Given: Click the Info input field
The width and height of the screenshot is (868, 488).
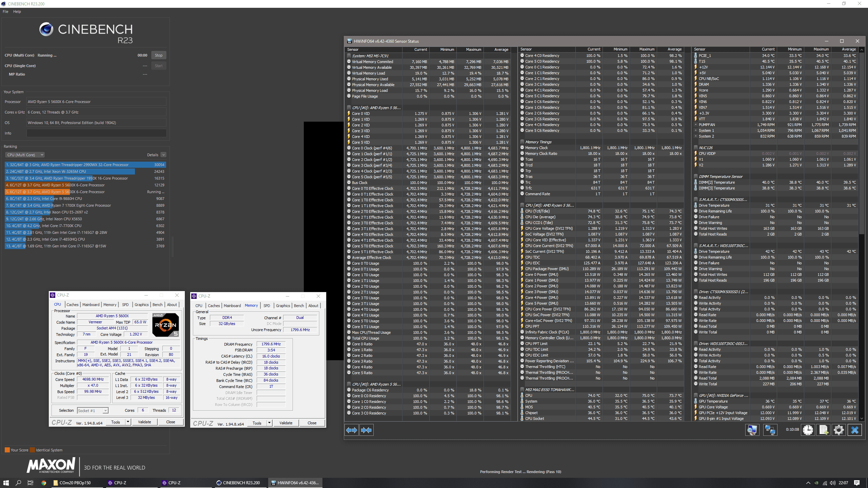Looking at the screenshot, I should (x=97, y=133).
